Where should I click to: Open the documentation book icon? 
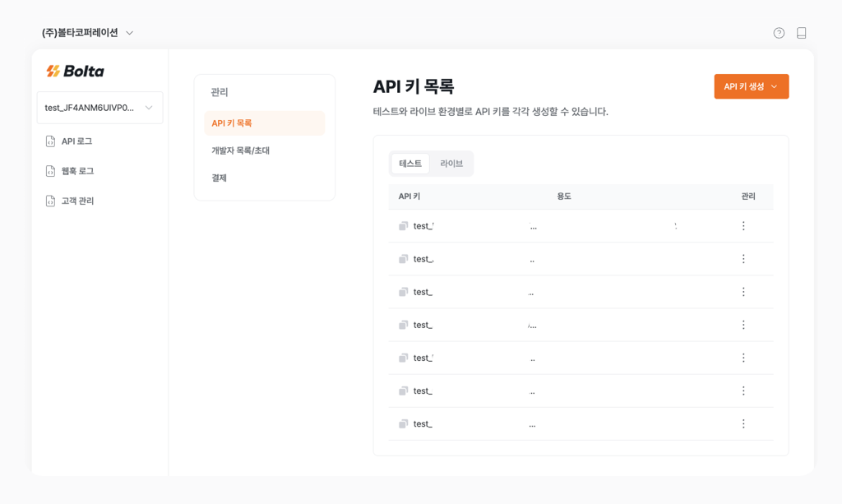pos(801,33)
